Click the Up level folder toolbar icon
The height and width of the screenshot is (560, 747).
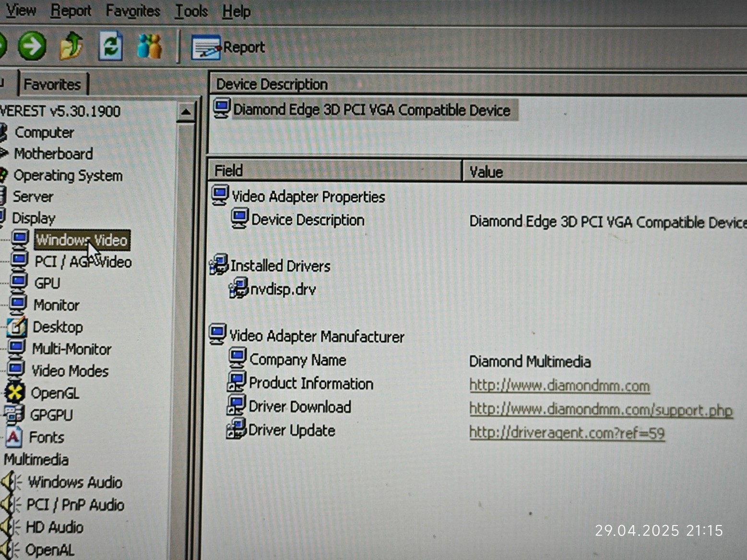(71, 46)
